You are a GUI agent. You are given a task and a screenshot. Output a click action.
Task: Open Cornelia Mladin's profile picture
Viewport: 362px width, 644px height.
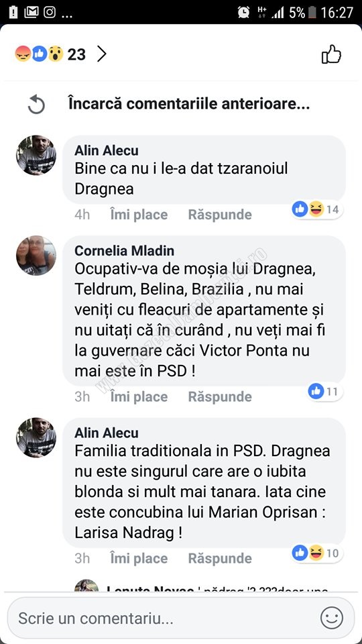(x=36, y=256)
